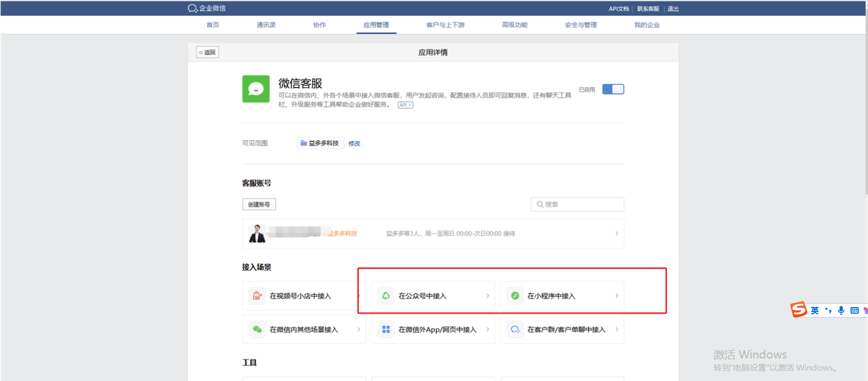Image resolution: width=868 pixels, height=381 pixels.
Task: Click the 创建账号 button
Action: (259, 205)
